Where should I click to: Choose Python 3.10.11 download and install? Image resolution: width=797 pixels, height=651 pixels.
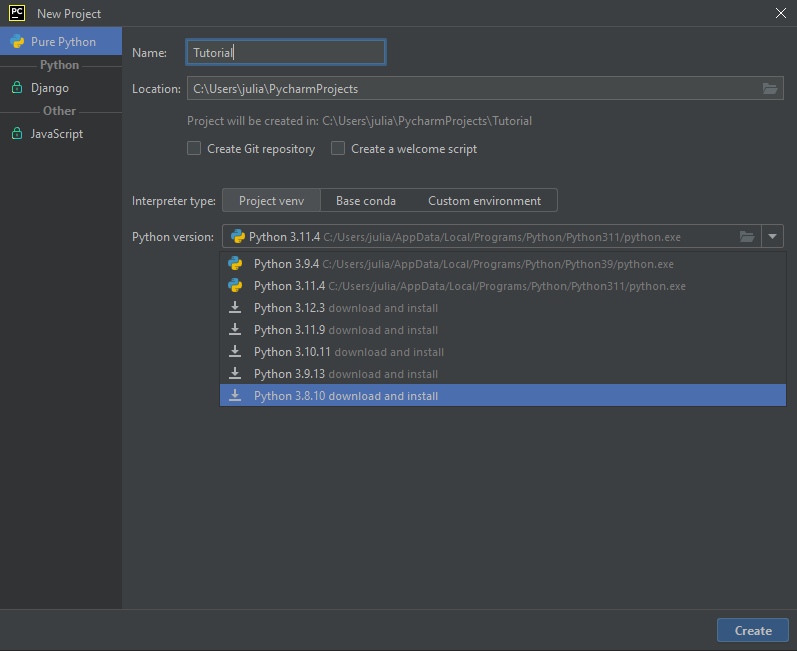[503, 352]
